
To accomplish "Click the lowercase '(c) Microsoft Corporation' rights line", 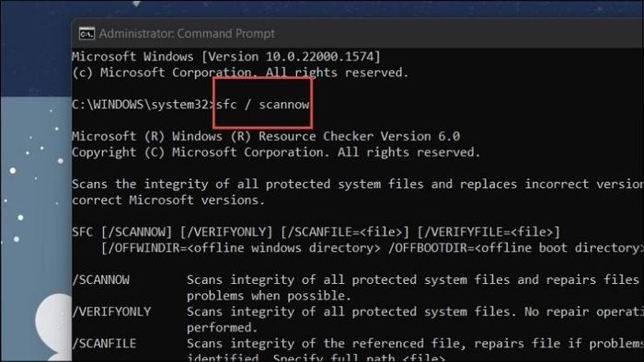I will point(240,73).
